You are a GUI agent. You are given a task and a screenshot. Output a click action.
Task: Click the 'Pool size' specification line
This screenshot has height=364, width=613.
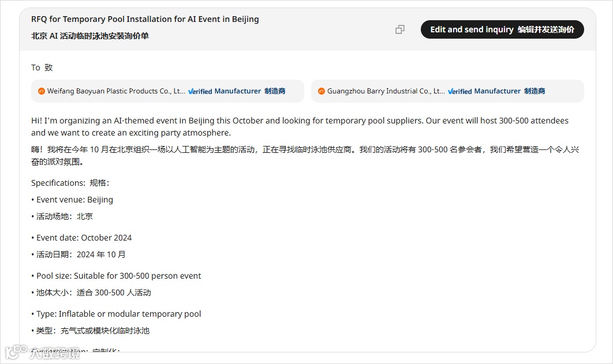(x=118, y=276)
